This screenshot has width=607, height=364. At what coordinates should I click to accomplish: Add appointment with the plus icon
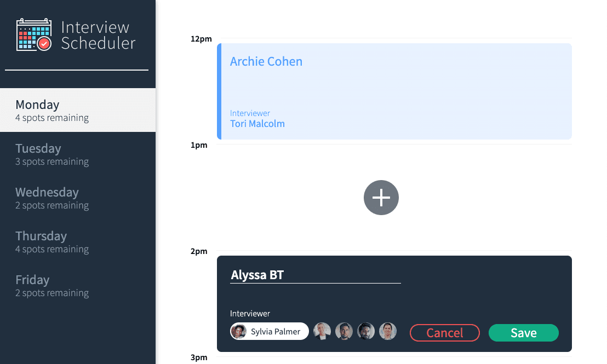tap(381, 197)
